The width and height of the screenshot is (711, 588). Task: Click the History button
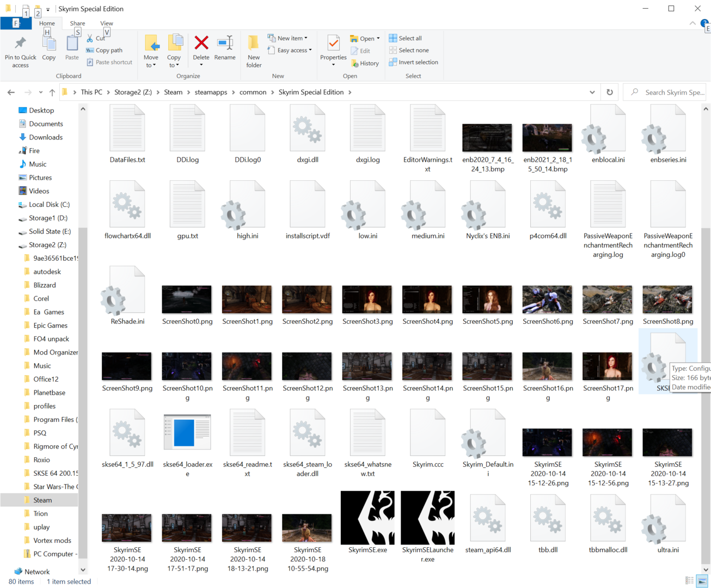[x=365, y=63]
